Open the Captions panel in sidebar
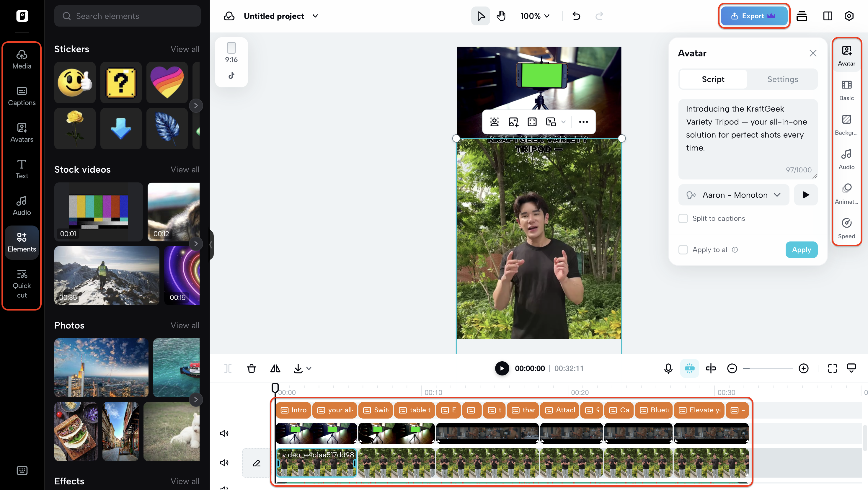 [22, 96]
